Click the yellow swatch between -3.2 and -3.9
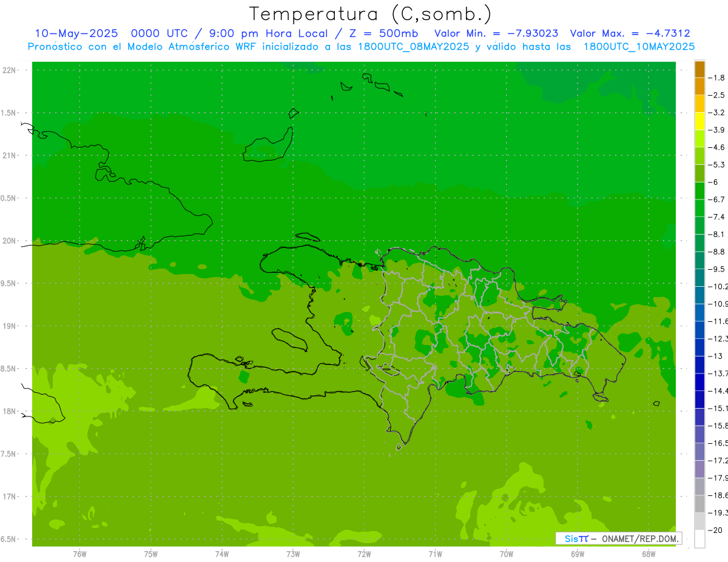Image resolution: width=728 pixels, height=562 pixels. [x=699, y=121]
